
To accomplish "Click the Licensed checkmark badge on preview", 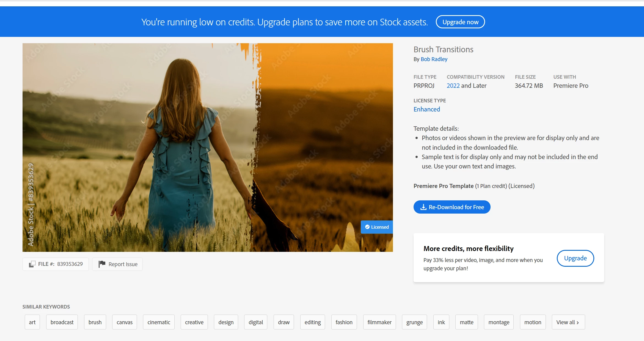I will coord(376,227).
